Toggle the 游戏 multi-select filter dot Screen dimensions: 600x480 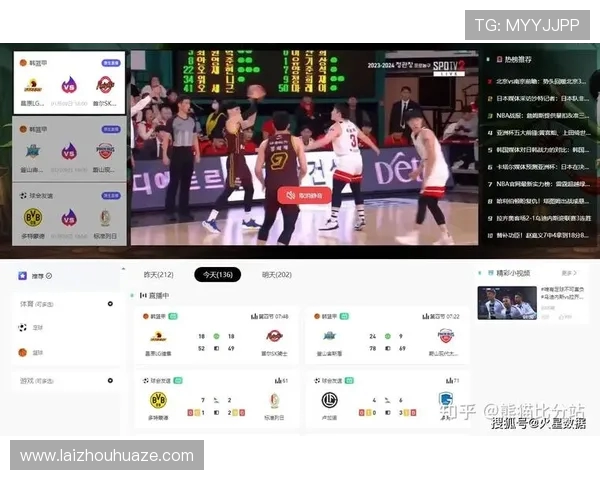110,381
